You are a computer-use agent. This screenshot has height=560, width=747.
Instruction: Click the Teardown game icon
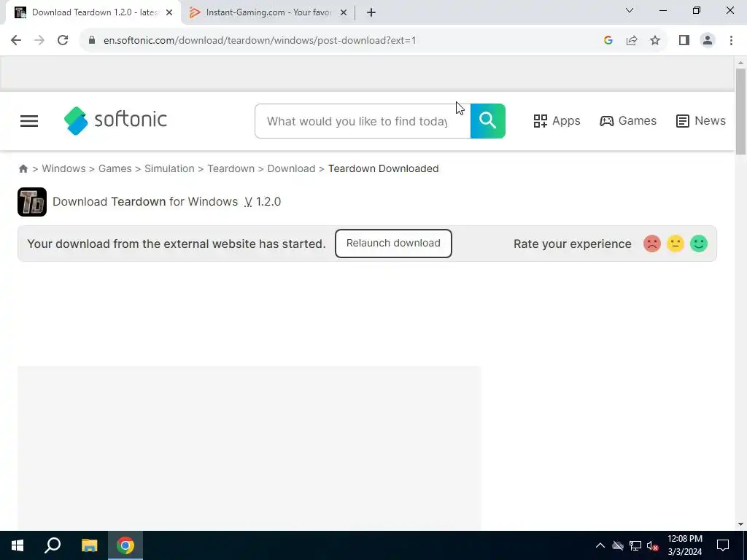[x=32, y=202]
